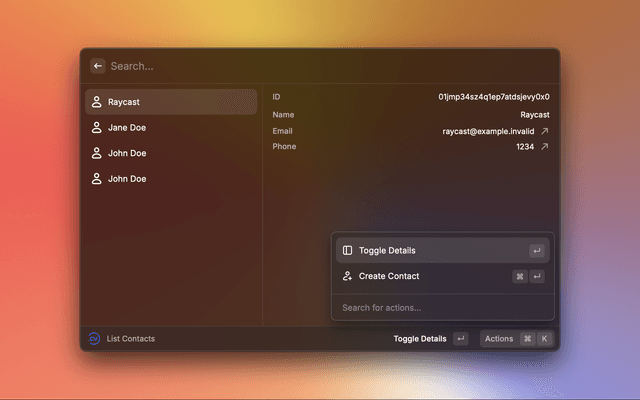The image size is (640, 400).
Task: Click the arrow icon beside phone number 1234
Action: (x=545, y=147)
